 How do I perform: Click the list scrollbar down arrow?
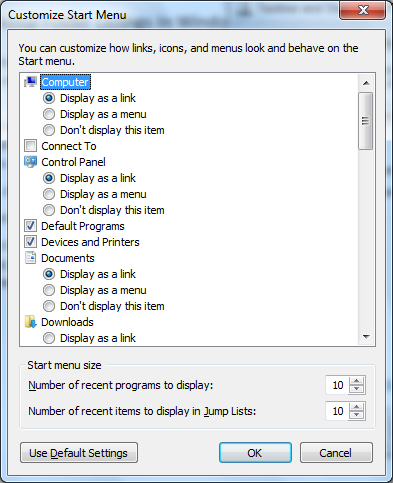(x=366, y=337)
